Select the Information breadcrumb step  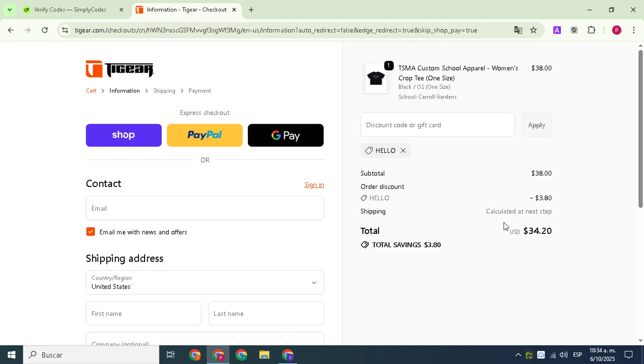(125, 91)
